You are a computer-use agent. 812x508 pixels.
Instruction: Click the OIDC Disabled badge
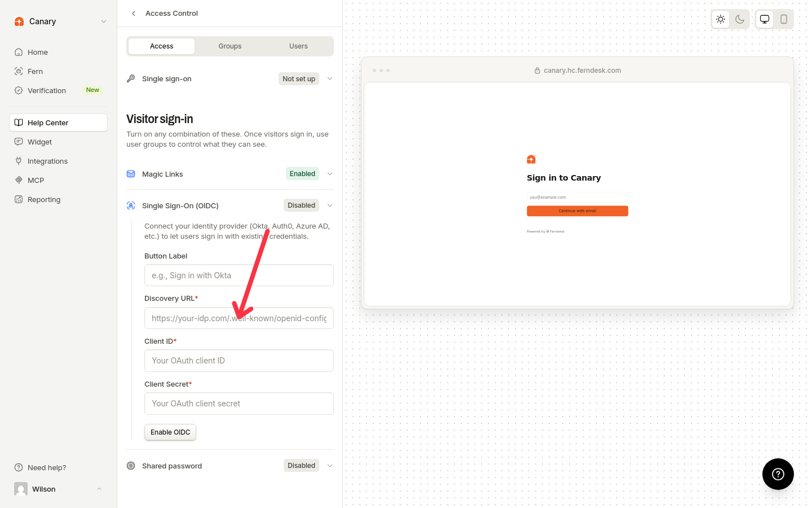click(x=301, y=205)
